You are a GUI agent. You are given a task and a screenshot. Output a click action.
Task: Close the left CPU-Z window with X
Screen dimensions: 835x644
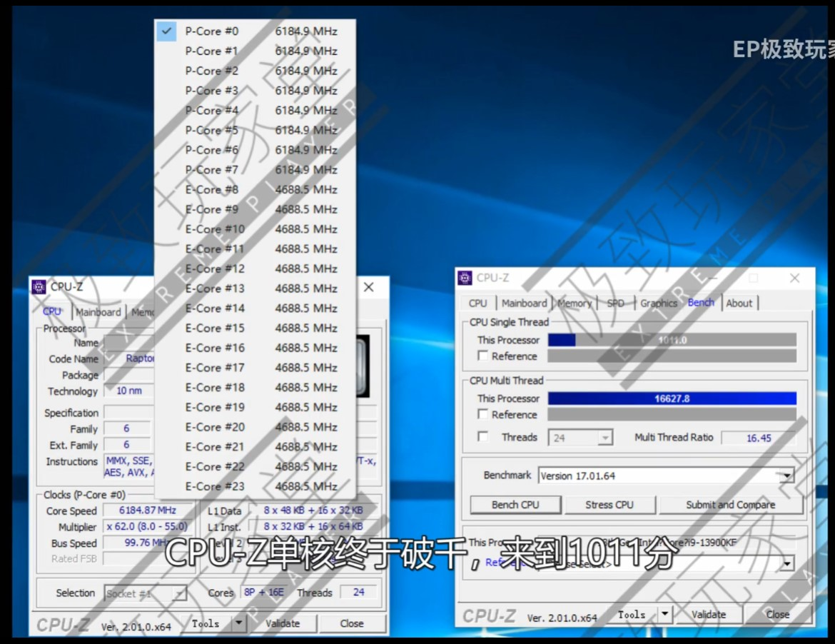[x=368, y=287]
